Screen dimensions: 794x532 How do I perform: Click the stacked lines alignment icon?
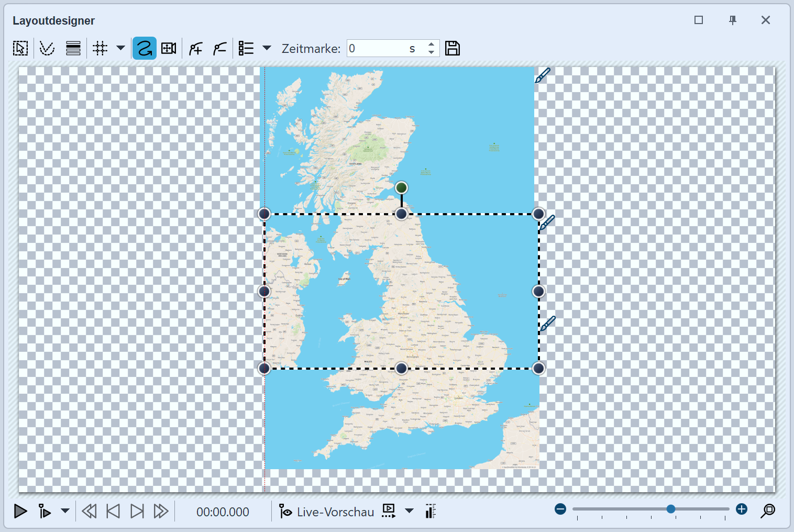coord(73,49)
